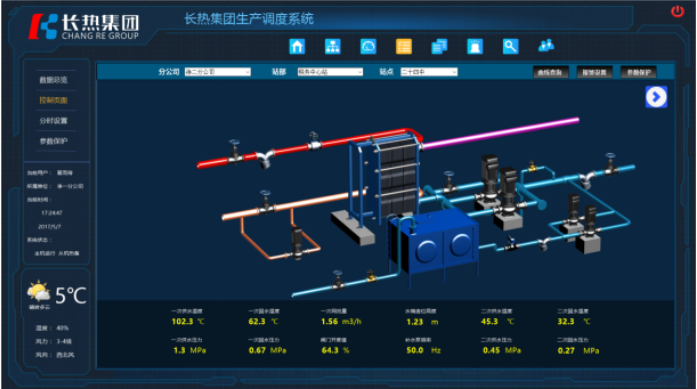697x389 pixels.
Task: Open 数据总览 in the left menu
Action: coord(53,80)
